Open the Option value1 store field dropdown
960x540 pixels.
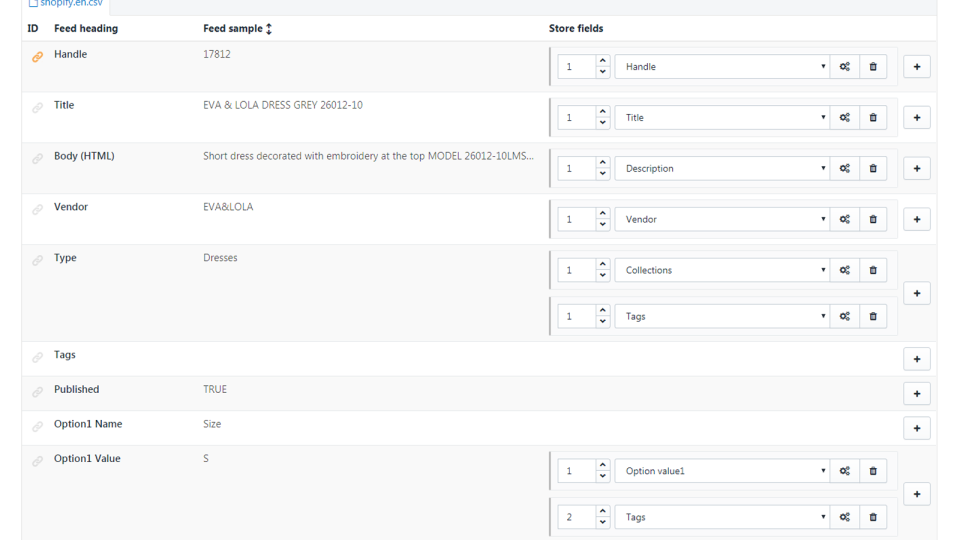(722, 471)
